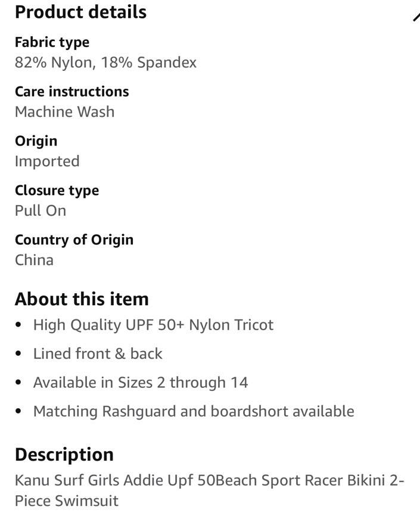420x519 pixels.
Task: Click the Imported value
Action: point(47,161)
